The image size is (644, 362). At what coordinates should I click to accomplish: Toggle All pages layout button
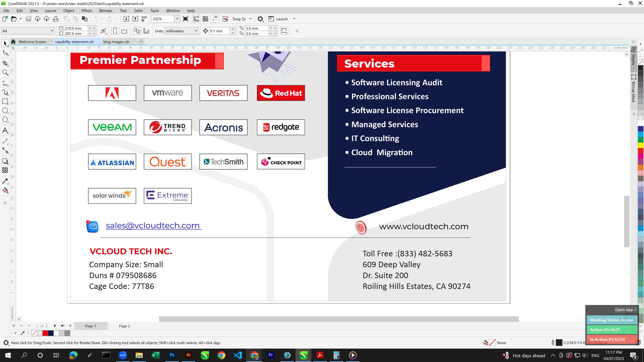(x=137, y=31)
